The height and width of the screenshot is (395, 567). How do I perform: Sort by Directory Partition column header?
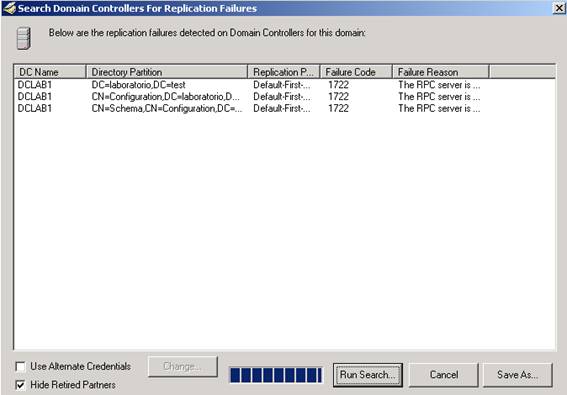[x=167, y=72]
